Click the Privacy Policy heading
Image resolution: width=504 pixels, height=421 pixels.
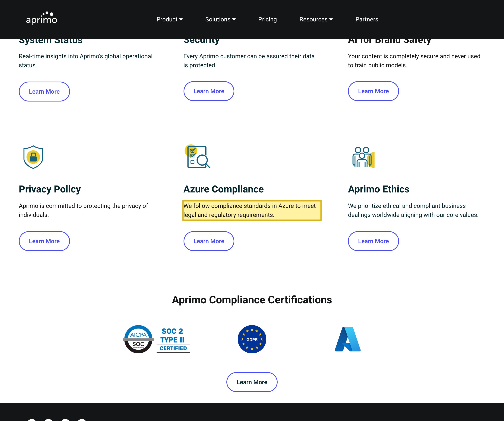[50, 189]
